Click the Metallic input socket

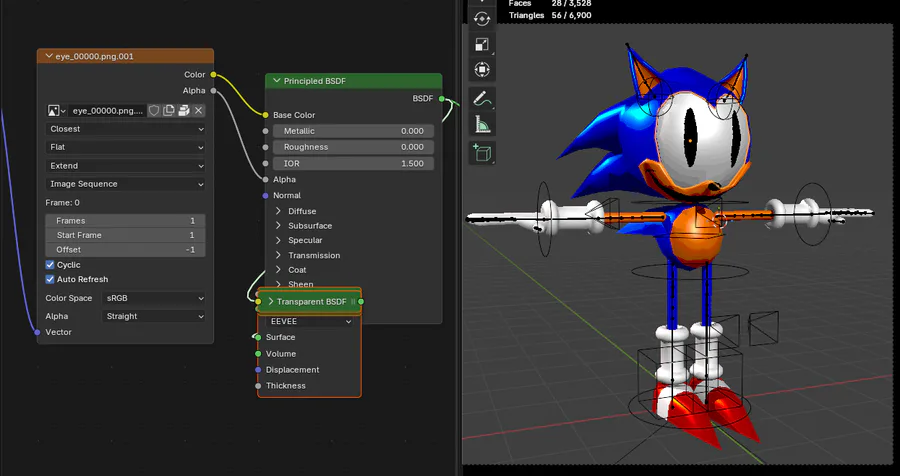point(265,131)
